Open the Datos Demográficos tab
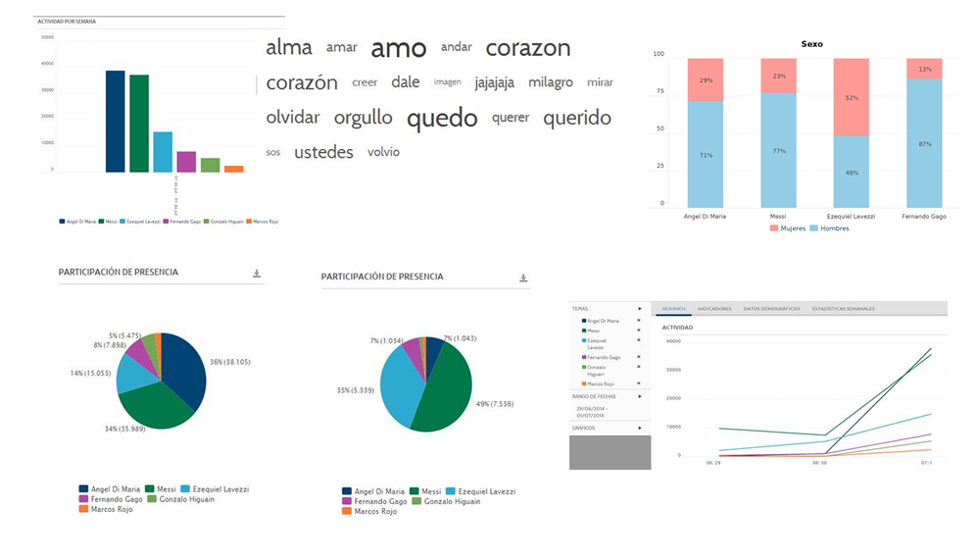 tap(771, 309)
